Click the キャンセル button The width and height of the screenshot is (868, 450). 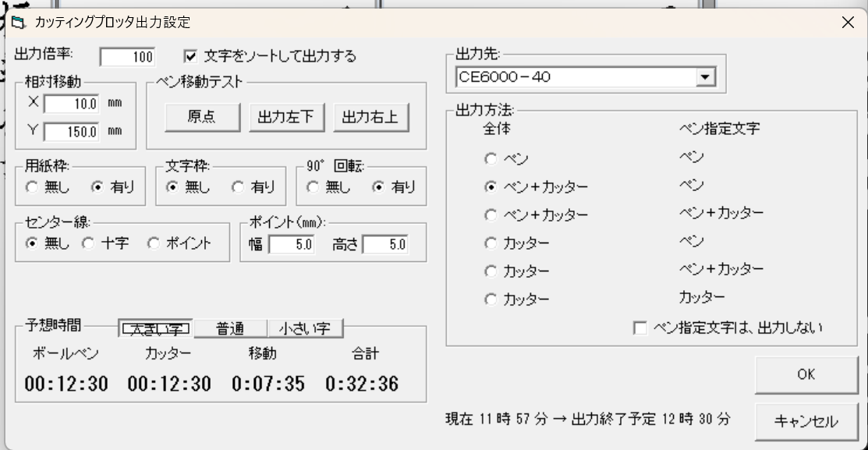click(806, 422)
